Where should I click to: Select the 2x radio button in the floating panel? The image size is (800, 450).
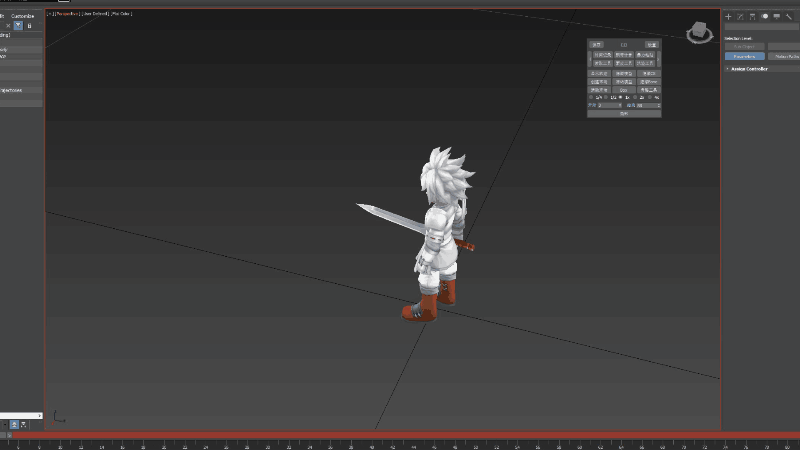tap(635, 97)
